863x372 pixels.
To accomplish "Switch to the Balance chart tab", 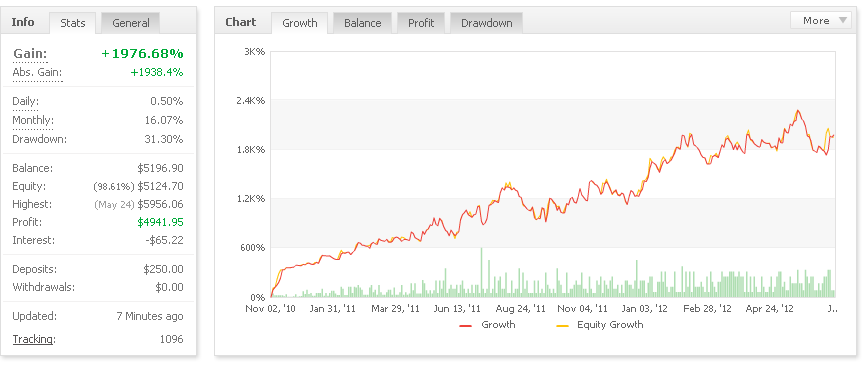I will click(x=363, y=23).
